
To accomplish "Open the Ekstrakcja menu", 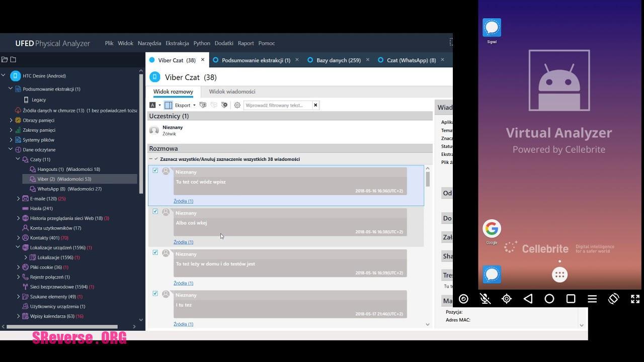I will tap(177, 43).
